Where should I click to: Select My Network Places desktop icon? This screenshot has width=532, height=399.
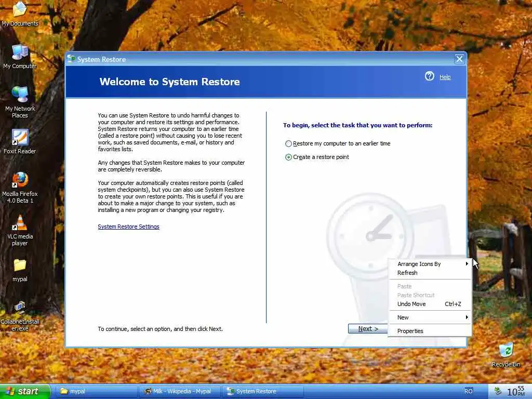(20, 102)
